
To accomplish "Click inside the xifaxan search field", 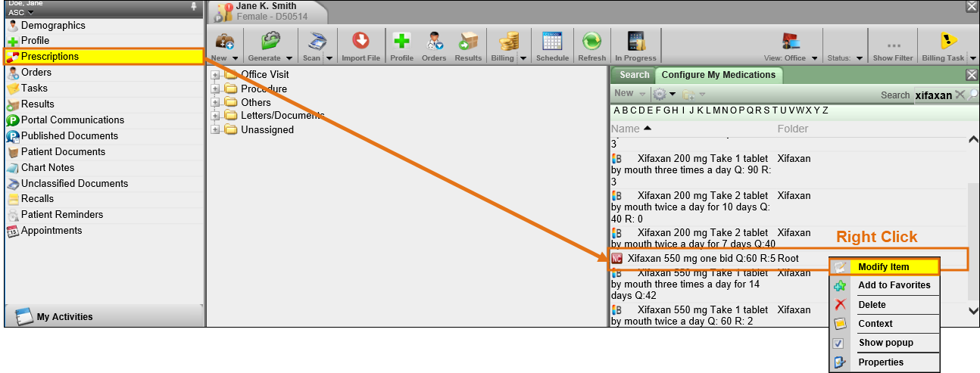I will [933, 95].
